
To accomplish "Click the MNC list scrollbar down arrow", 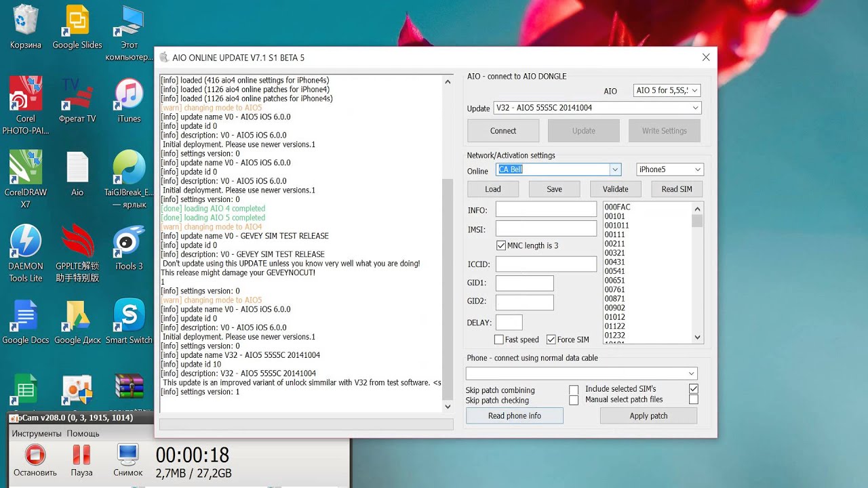I will [698, 337].
